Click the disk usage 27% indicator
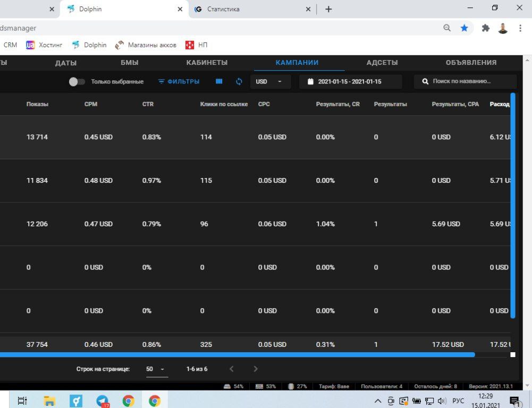Viewport: 532px width, 408px height. click(x=298, y=386)
